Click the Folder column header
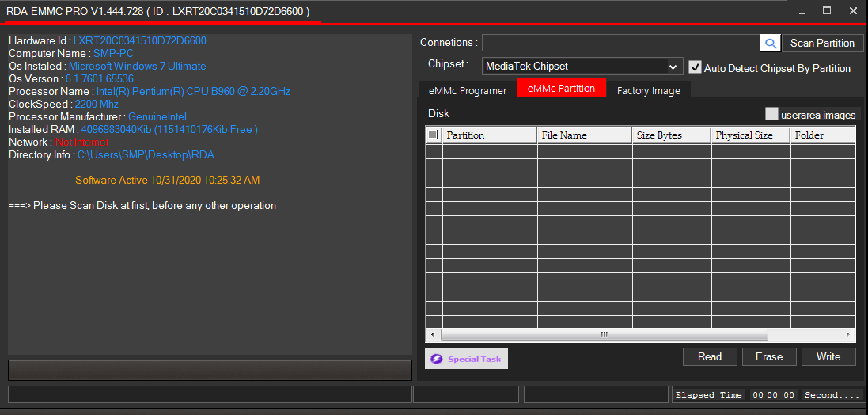Image resolution: width=868 pixels, height=415 pixels. [823, 135]
